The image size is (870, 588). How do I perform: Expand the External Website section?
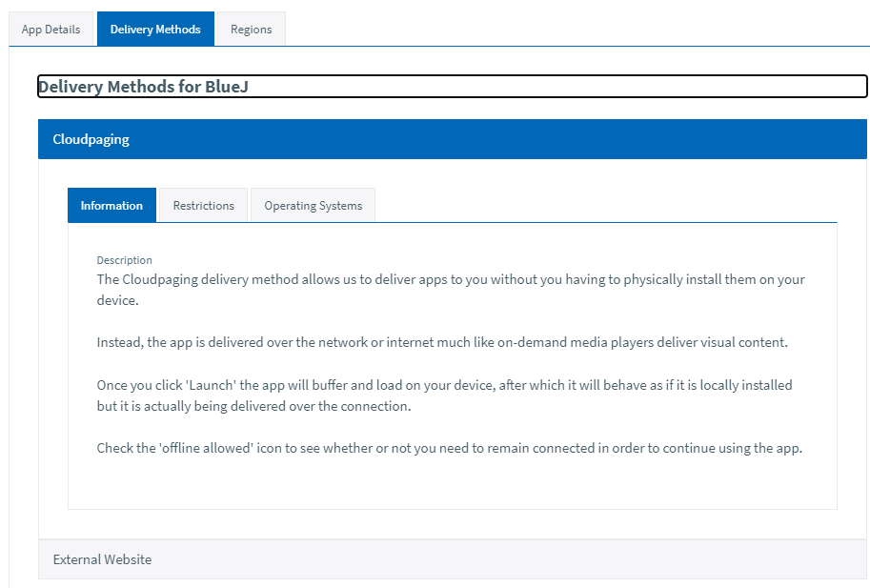(453, 559)
